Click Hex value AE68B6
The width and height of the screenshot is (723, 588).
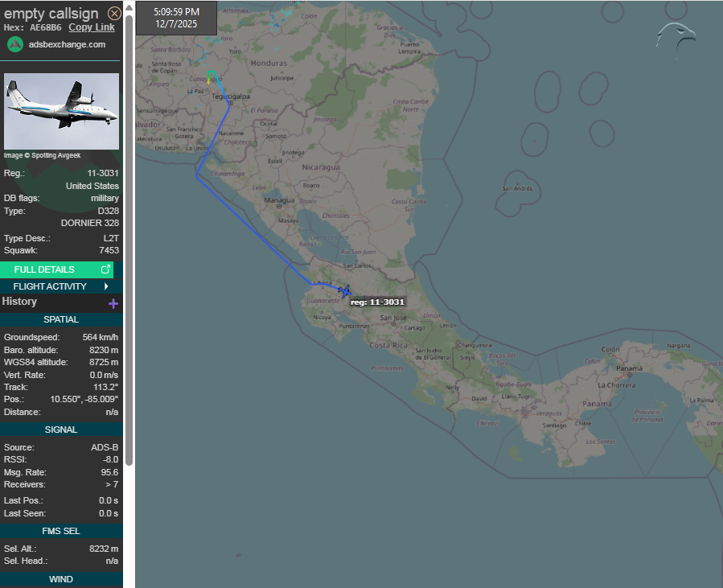[x=46, y=27]
